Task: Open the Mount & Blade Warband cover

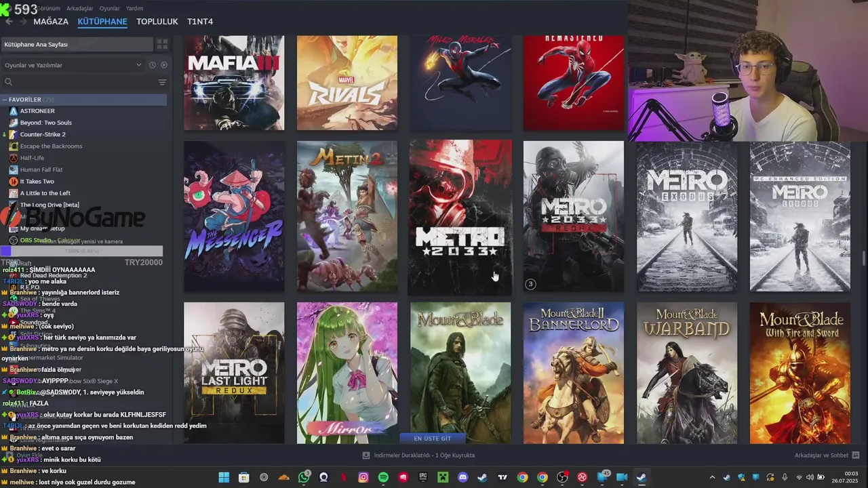Action: pos(687,373)
